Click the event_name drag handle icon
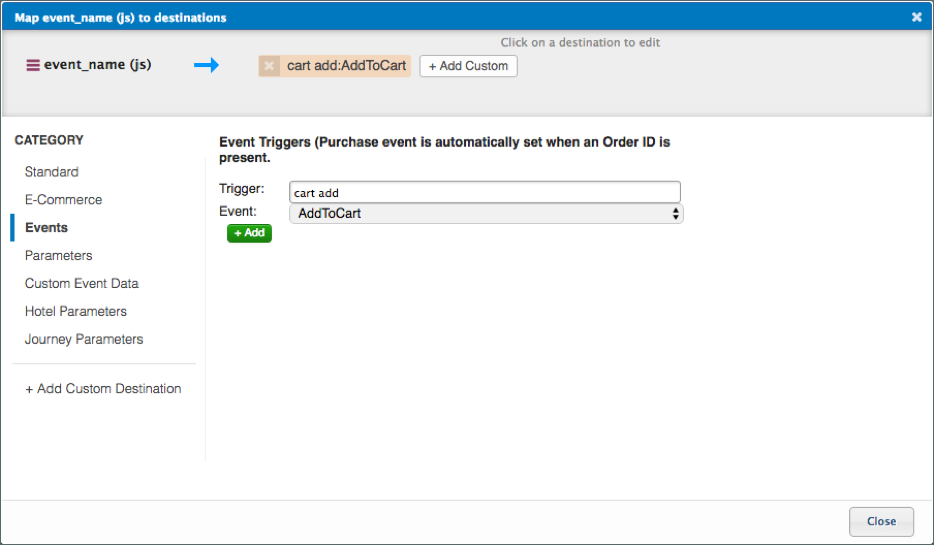 (x=33, y=66)
